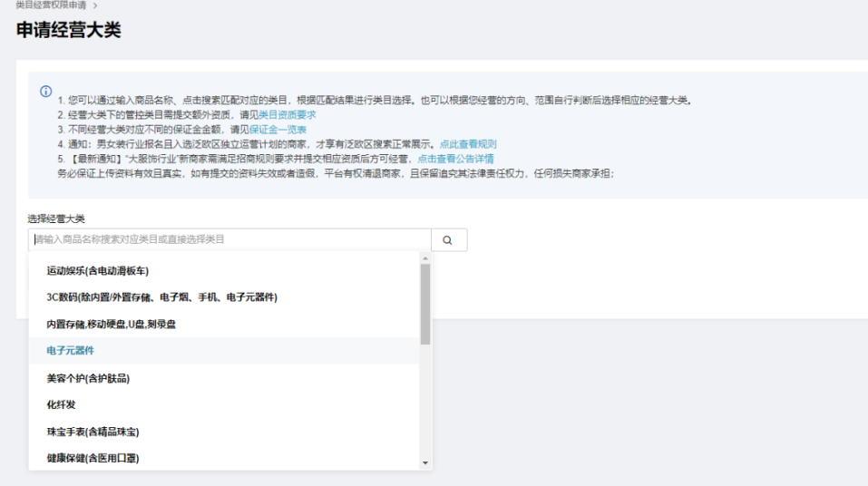Pick the highlighted 电子元器件 option
The image size is (868, 486).
71,350
